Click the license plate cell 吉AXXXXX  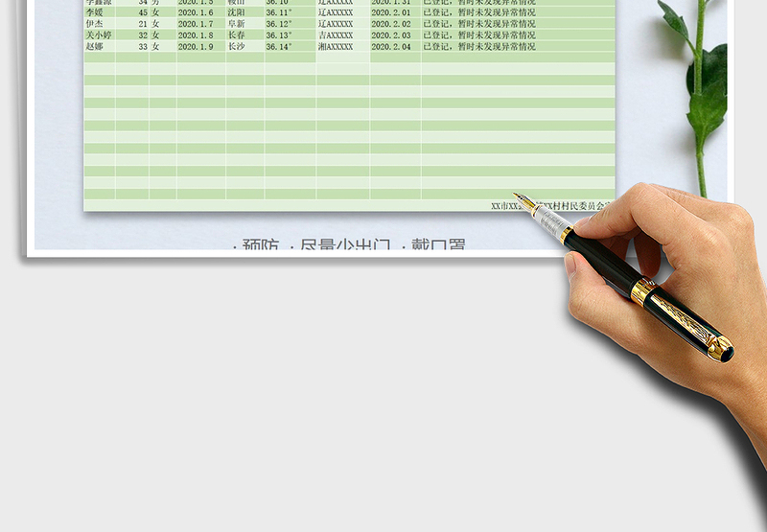point(336,35)
